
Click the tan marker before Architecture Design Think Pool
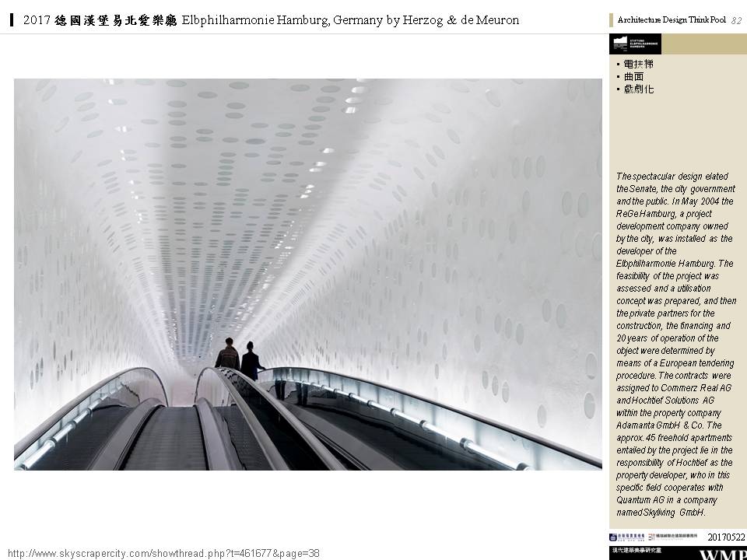(x=612, y=20)
